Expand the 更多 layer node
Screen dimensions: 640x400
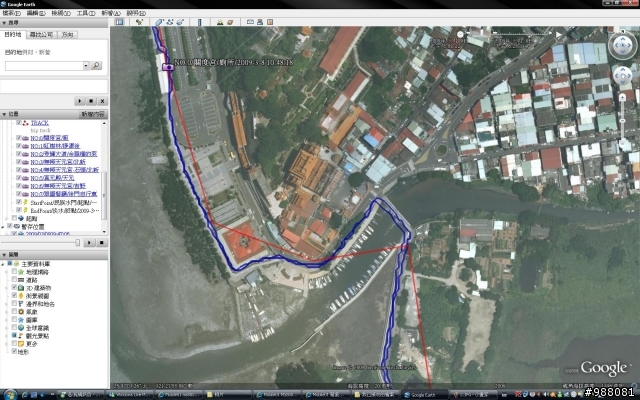point(7,344)
